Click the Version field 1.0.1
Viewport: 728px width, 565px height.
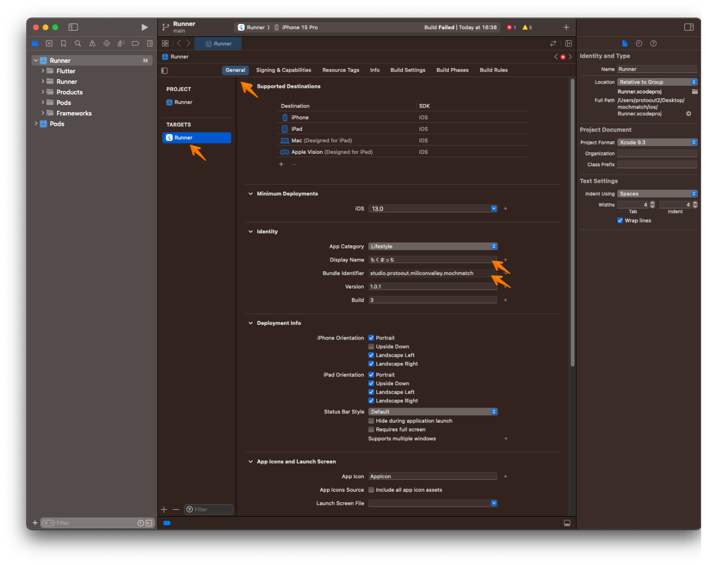click(x=433, y=287)
